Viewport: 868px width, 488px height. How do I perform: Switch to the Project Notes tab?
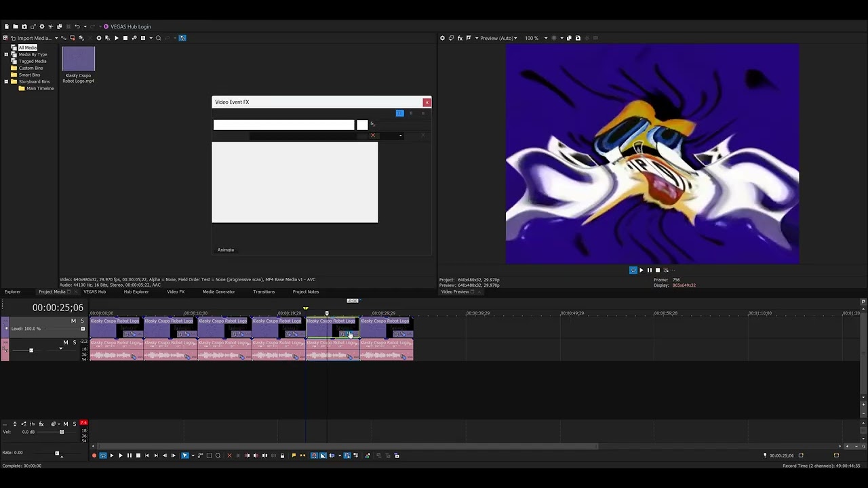coord(306,292)
